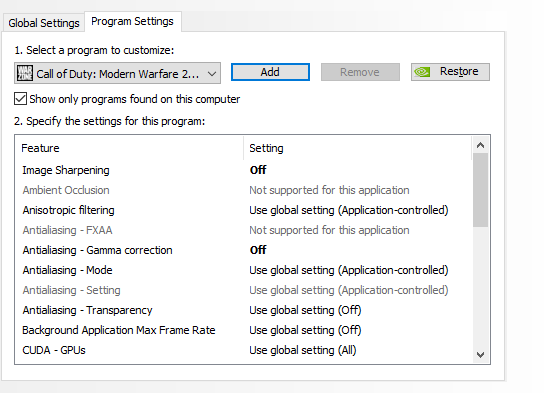Click the grayed-out Remove button
This screenshot has width=544, height=393.
coord(360,72)
